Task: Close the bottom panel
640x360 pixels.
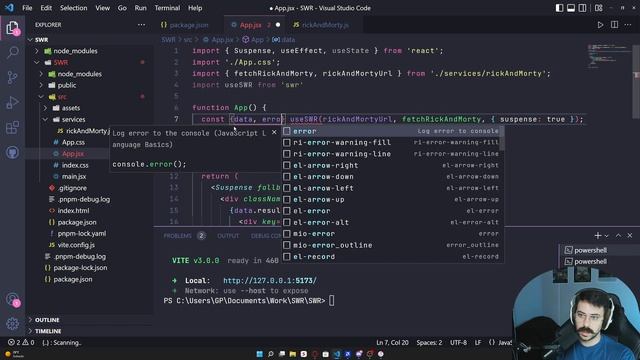Action: 630,236
